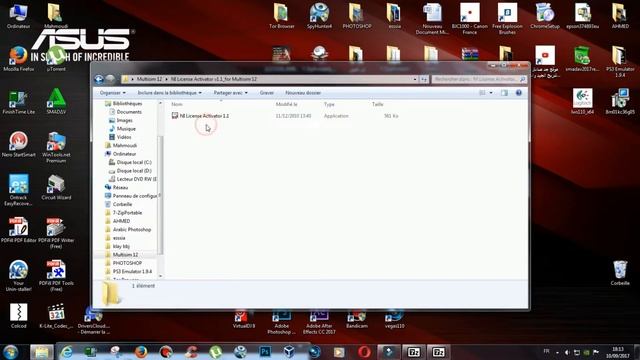The width and height of the screenshot is (640, 360).
Task: Select the Ontrack EasyRecovery desktop icon
Action: (x=18, y=190)
